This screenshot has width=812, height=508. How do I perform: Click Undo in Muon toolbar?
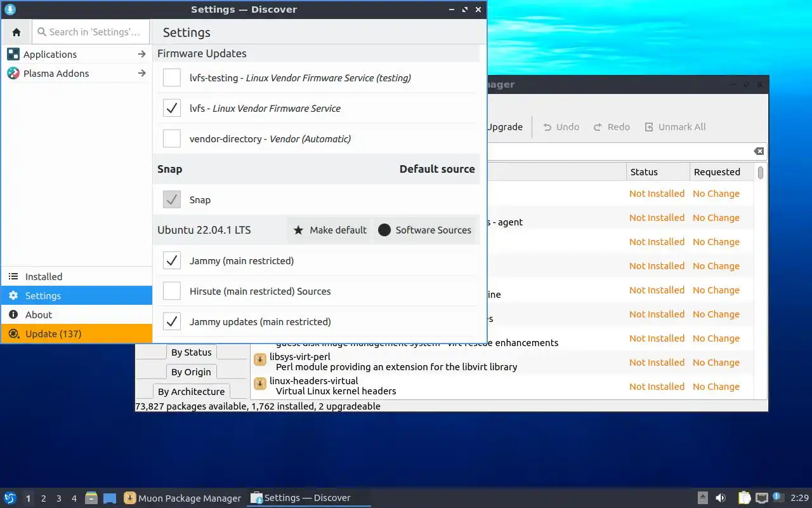click(x=561, y=127)
